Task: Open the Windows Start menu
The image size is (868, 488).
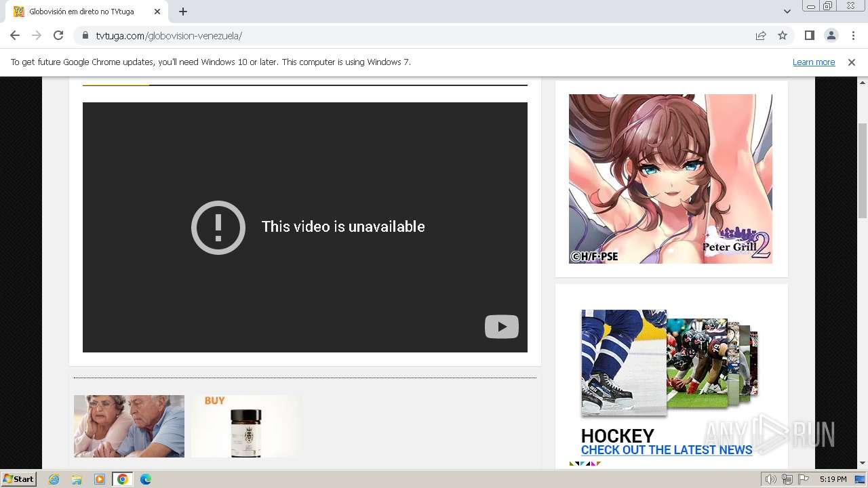Action: coord(19,479)
